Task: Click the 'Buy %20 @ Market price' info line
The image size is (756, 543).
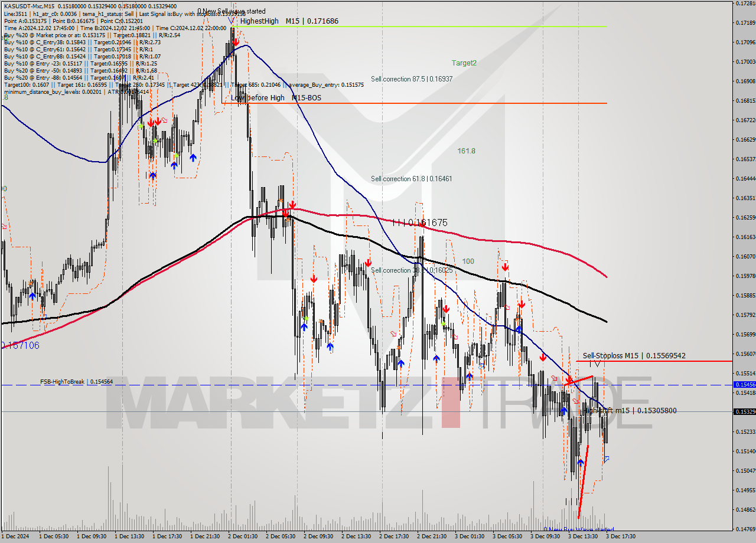Action: point(92,35)
